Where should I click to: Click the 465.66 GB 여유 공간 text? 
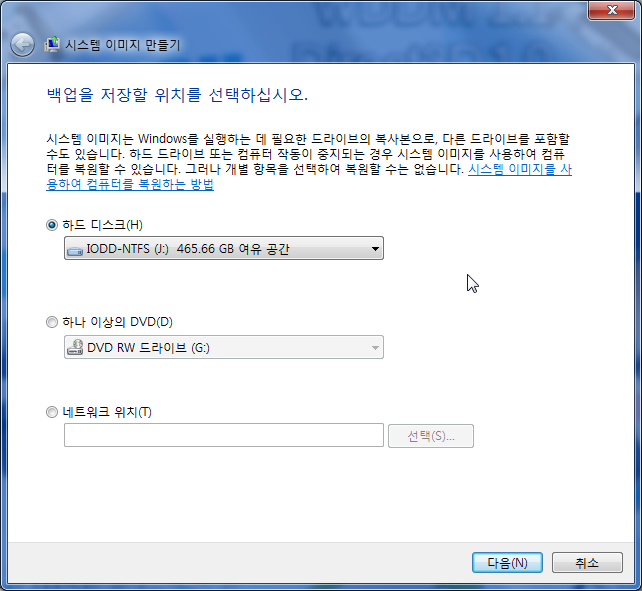pyautogui.click(x=233, y=249)
